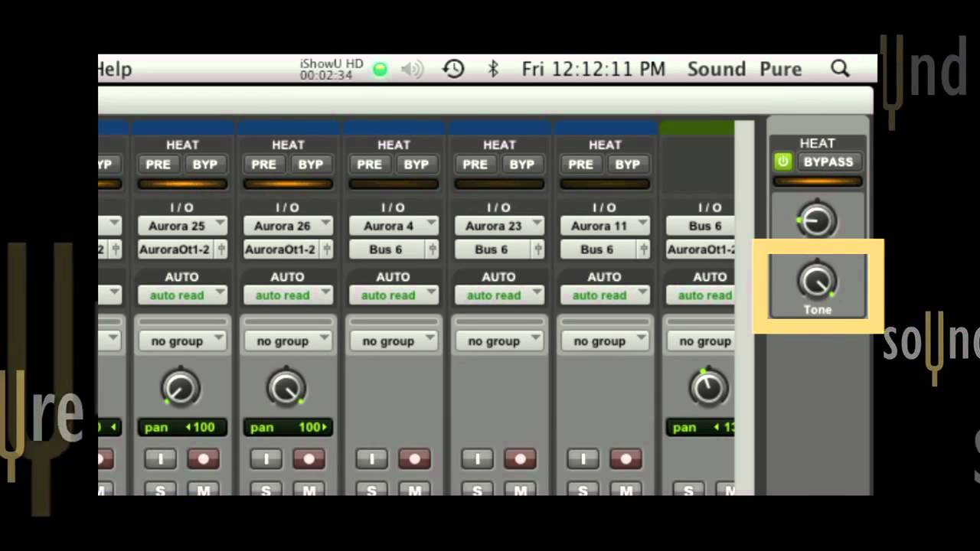Record-arm the Aurora 26 channel
Viewport: 980px width, 551px height.
point(309,458)
